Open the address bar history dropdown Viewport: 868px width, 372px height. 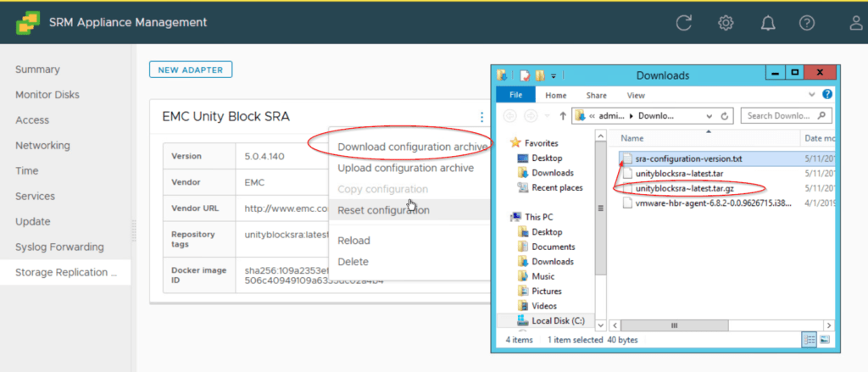coord(710,115)
